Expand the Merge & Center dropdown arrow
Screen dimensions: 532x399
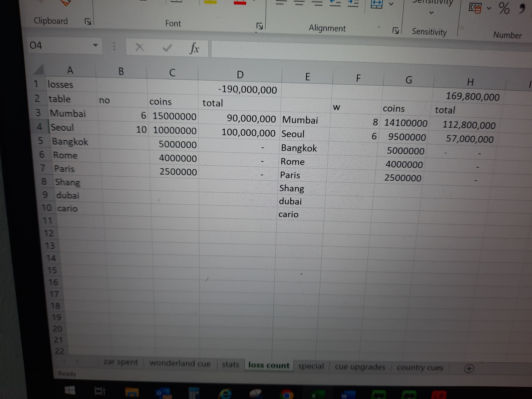(x=391, y=4)
